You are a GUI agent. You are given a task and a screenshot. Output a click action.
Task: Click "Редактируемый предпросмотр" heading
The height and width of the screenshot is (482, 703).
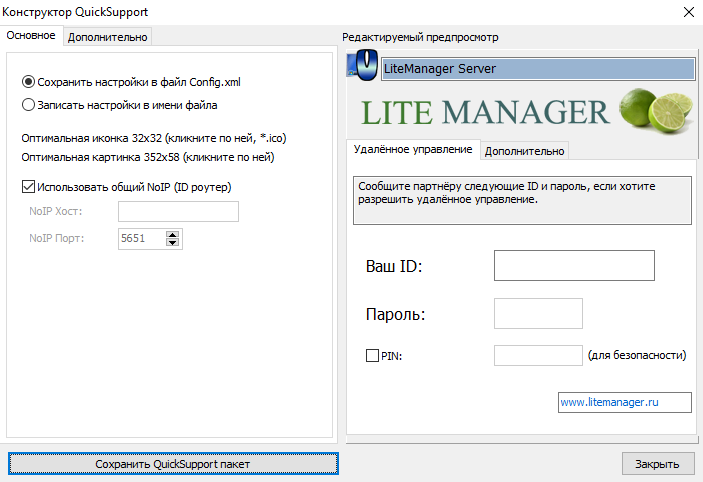tap(420, 37)
